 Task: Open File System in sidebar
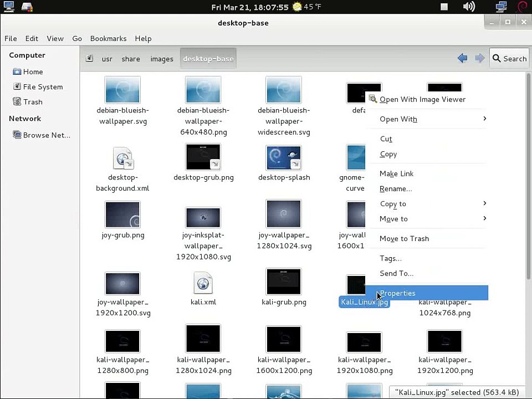pos(38,87)
